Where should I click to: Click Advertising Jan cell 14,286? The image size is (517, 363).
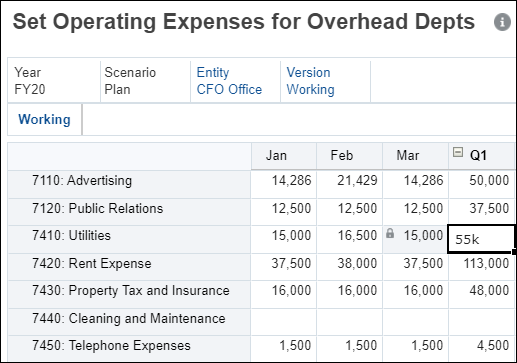pyautogui.click(x=284, y=184)
